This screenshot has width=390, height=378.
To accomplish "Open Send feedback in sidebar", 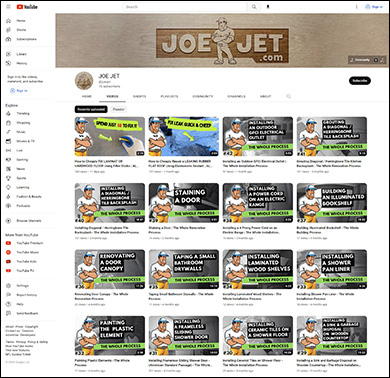I will tap(28, 313).
